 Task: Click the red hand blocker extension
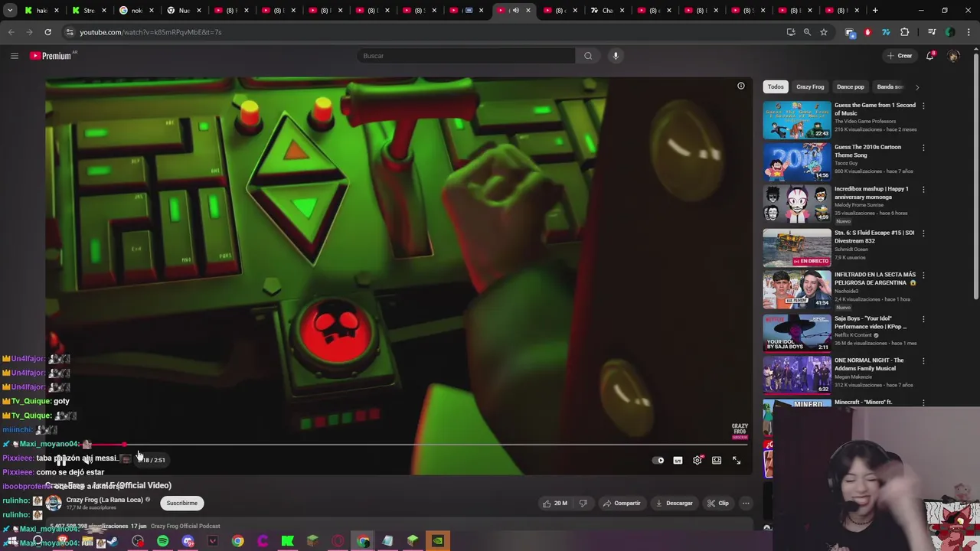[867, 32]
